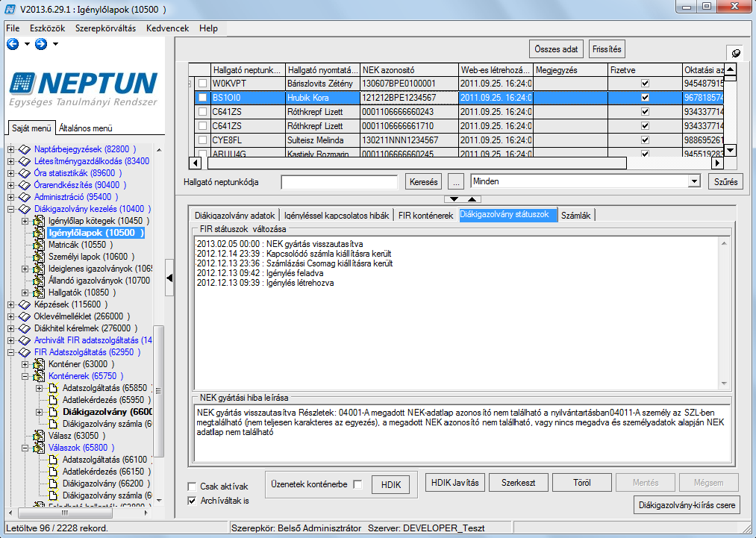Click the Képzések node icon
Viewport: 756px width, 538px height.
[x=25, y=304]
